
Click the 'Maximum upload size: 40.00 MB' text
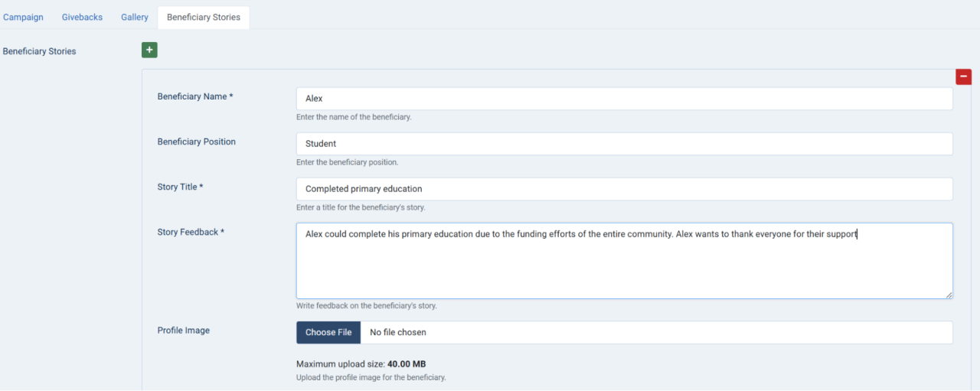pos(361,364)
